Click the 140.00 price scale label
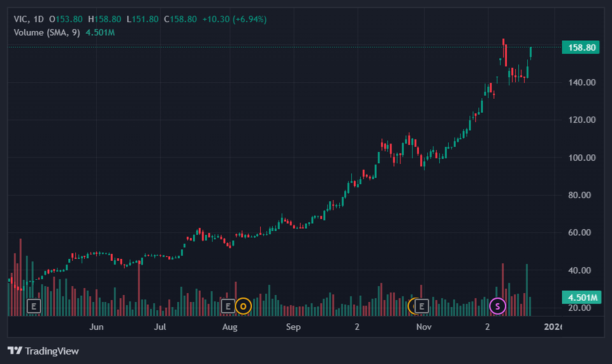The height and width of the screenshot is (364, 612). [581, 83]
